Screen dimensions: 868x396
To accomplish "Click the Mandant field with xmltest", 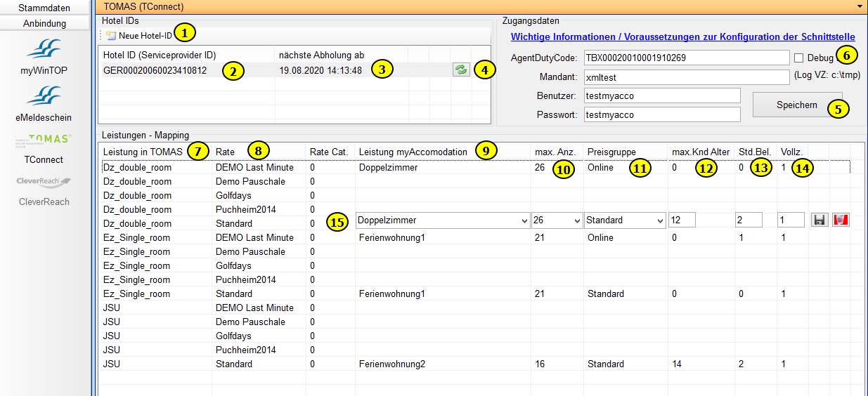I will 687,77.
